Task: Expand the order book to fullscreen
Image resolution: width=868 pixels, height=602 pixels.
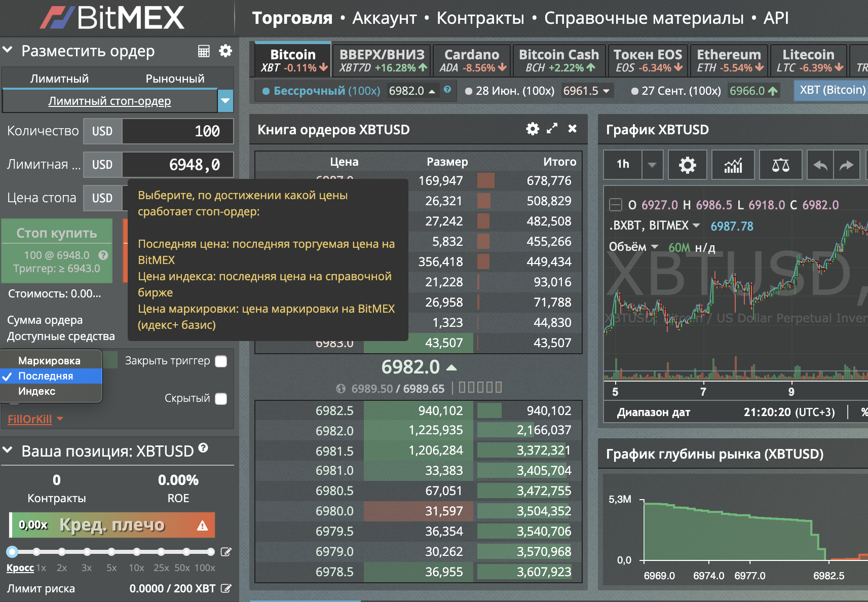Action: tap(552, 129)
